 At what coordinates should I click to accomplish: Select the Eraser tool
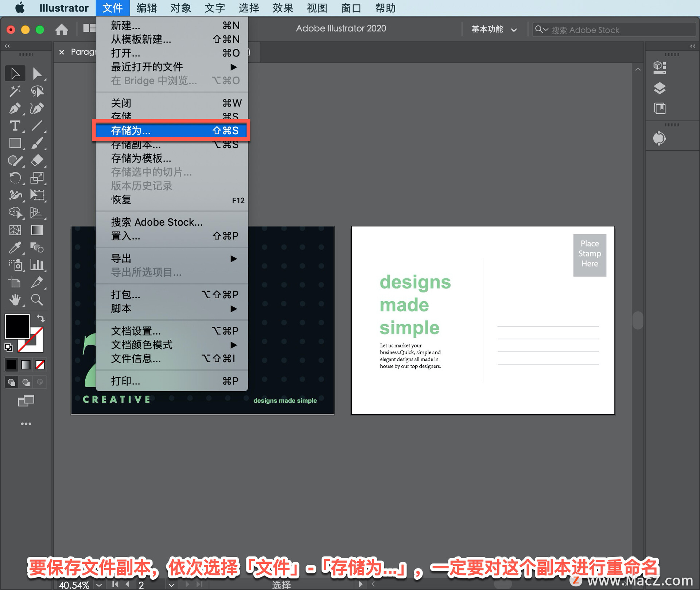[37, 160]
